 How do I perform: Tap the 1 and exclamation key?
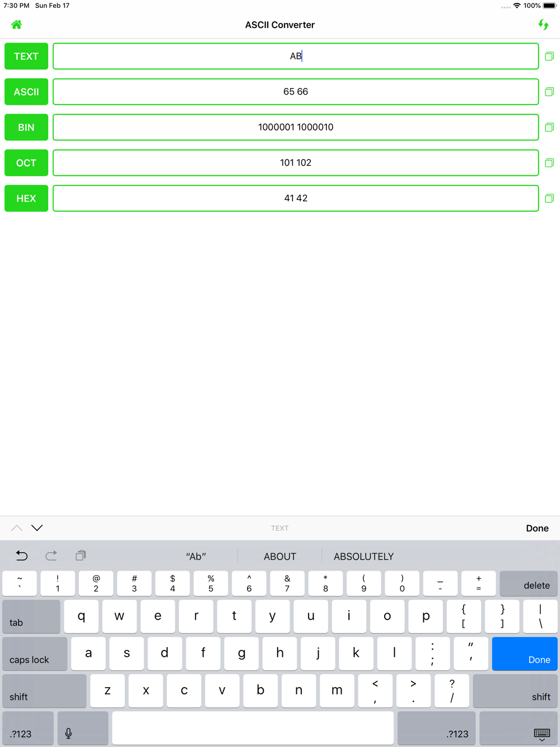click(58, 583)
